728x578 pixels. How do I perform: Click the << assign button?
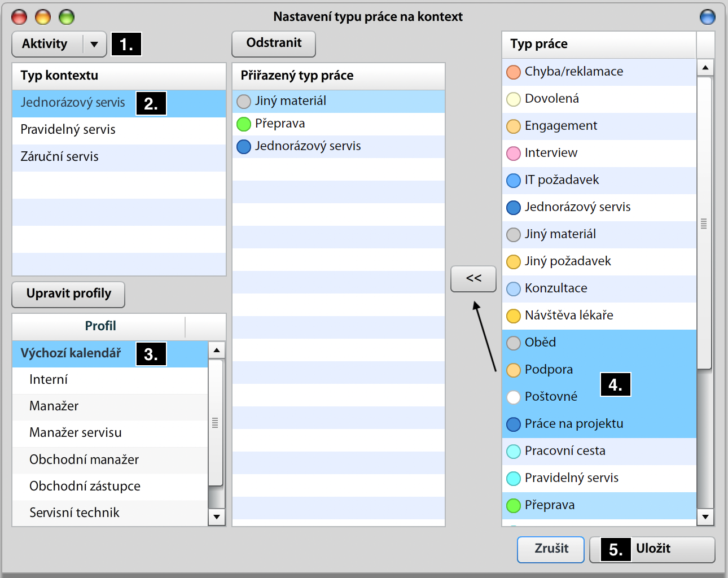(x=473, y=279)
